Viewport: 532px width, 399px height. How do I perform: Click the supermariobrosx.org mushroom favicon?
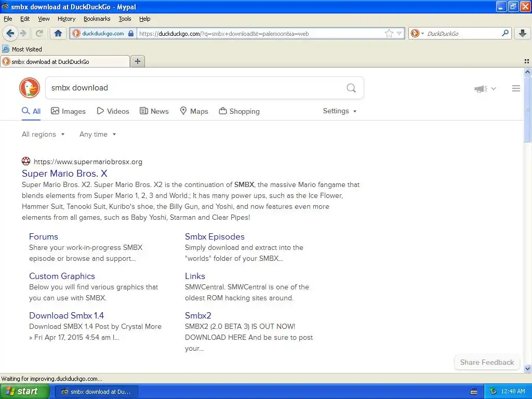coord(26,161)
